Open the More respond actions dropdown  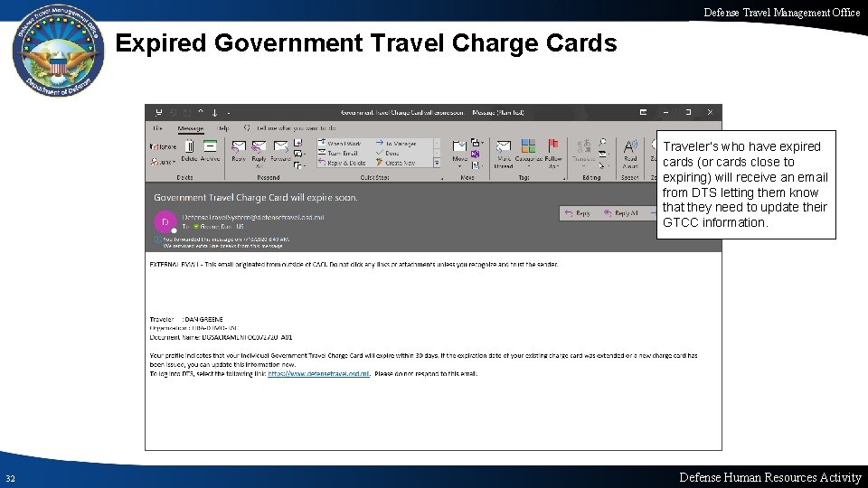click(x=299, y=164)
